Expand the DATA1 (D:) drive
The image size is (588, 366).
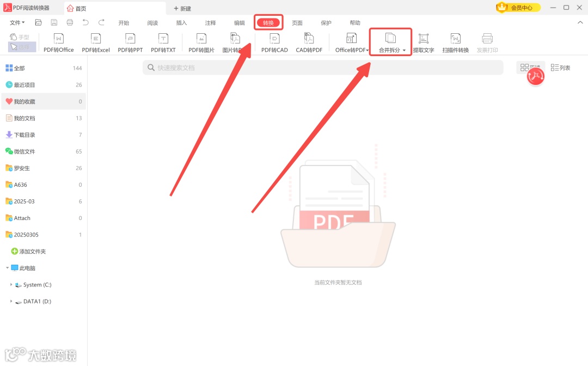click(11, 301)
